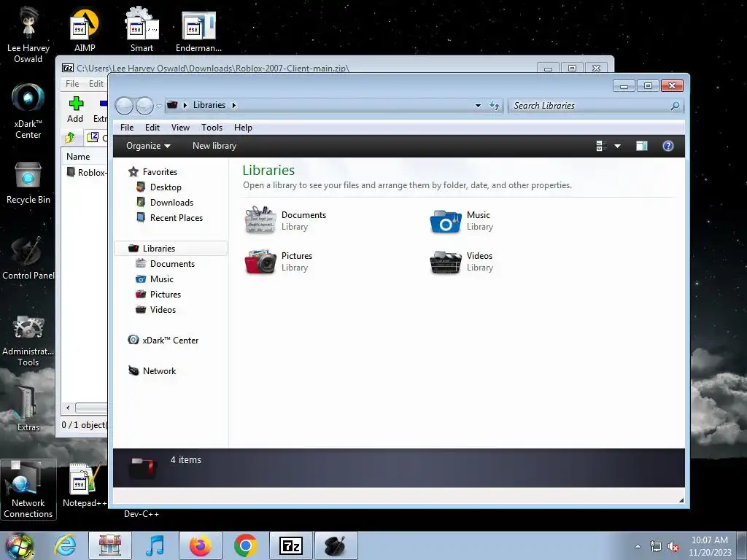
Task: Open the Recycle Bin
Action: point(28,183)
